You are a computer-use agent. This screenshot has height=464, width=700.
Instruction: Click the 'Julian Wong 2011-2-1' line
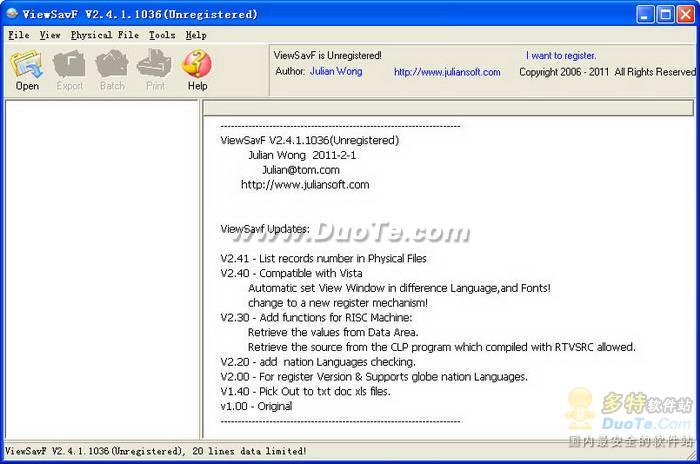302,155
